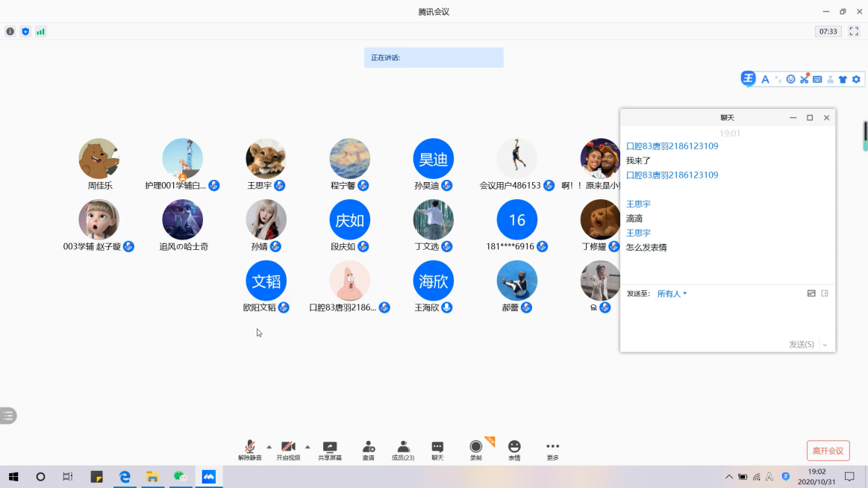The image size is (868, 488).
Task: Click the smiley face icon in floating IME bar
Action: 790,79
